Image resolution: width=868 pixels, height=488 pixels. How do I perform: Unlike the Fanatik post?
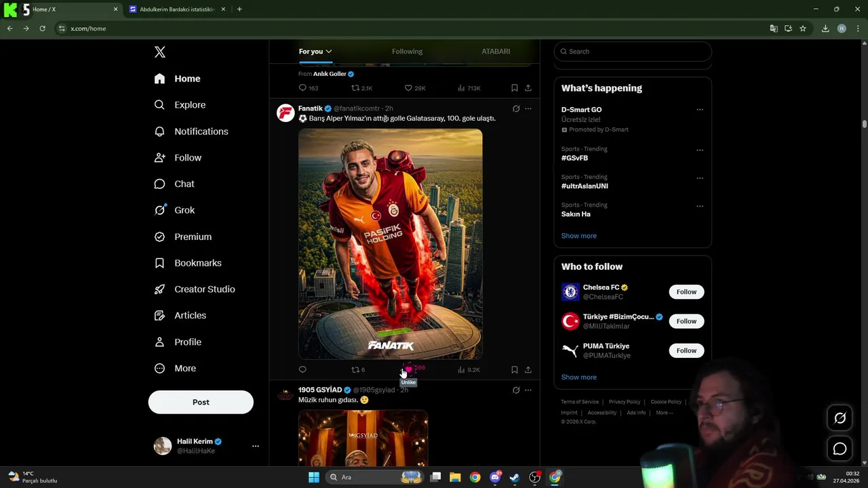(408, 370)
